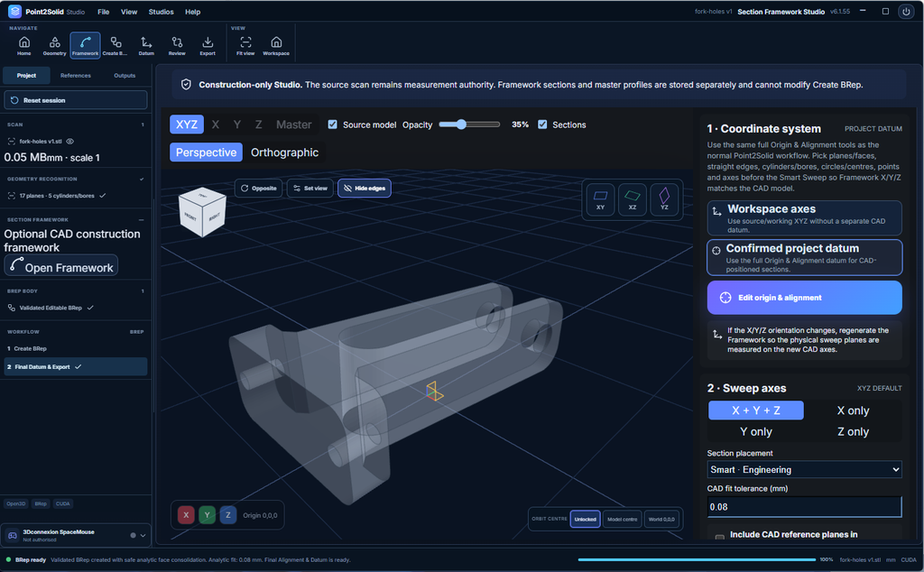The image size is (924, 572).
Task: Open the Datum tool in the toolbar
Action: click(146, 45)
